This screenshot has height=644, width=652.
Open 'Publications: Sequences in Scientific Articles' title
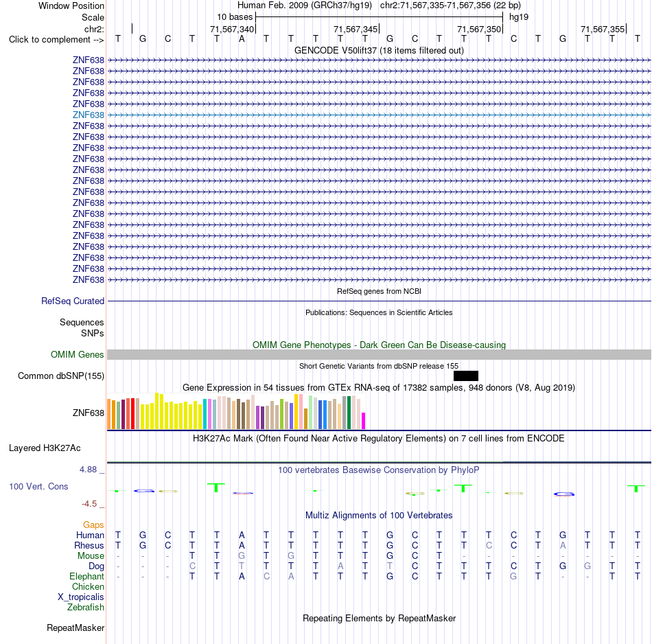point(379,312)
